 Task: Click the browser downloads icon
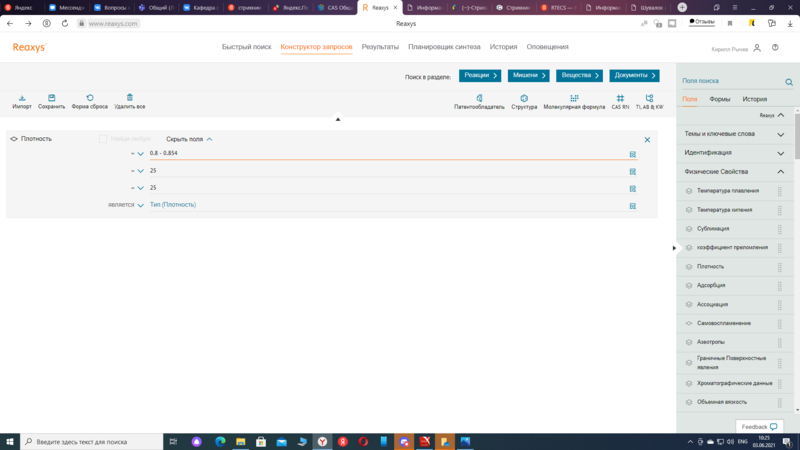[790, 23]
